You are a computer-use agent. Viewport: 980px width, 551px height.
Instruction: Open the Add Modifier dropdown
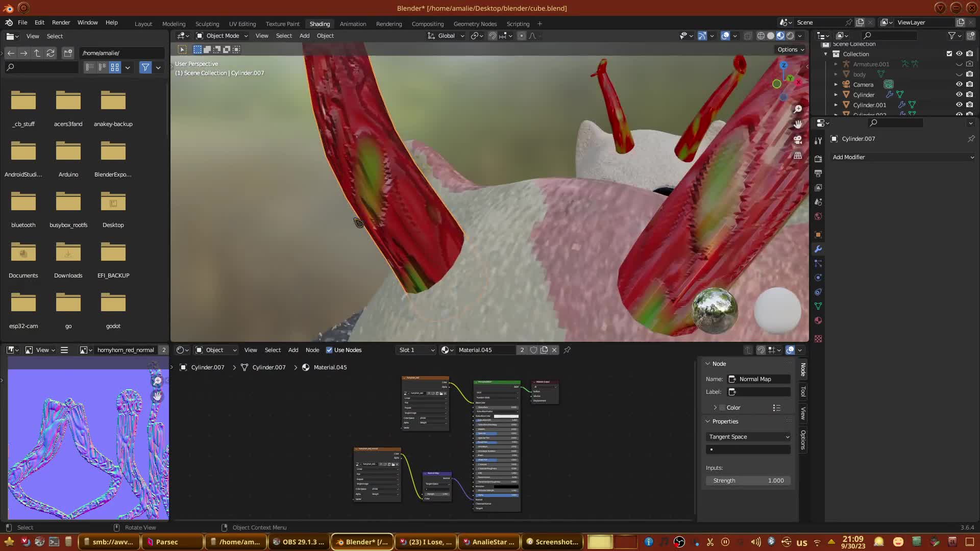pyautogui.click(x=902, y=157)
